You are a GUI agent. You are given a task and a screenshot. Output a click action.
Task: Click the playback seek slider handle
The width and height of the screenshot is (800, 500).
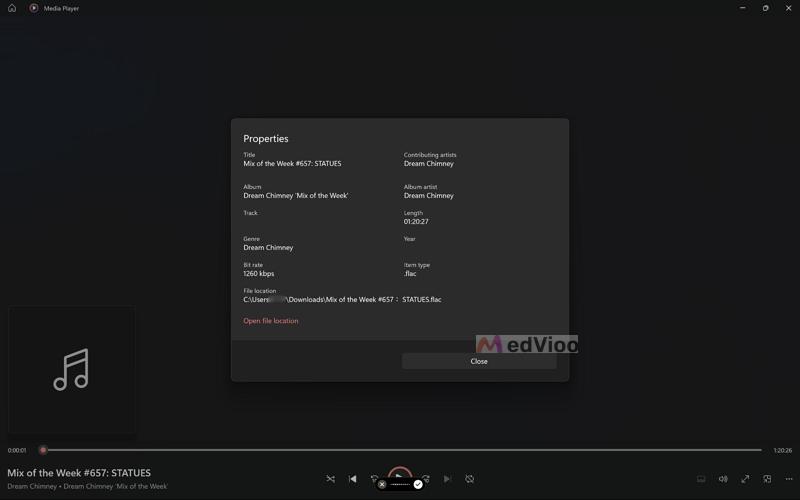43,450
